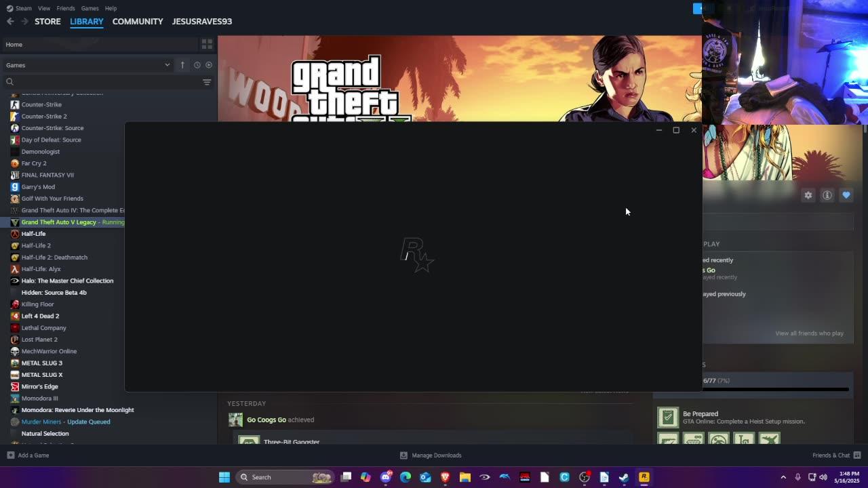Select Day of Defeat: Source

pos(51,140)
